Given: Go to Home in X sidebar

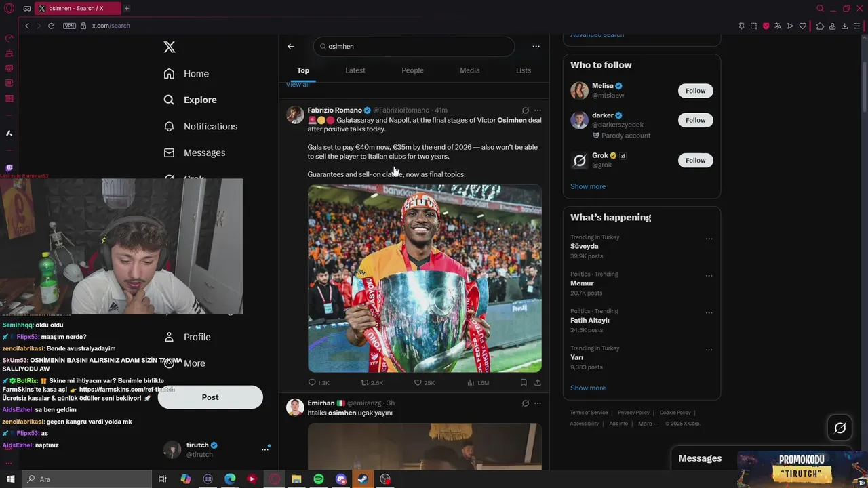Looking at the screenshot, I should coord(186,73).
